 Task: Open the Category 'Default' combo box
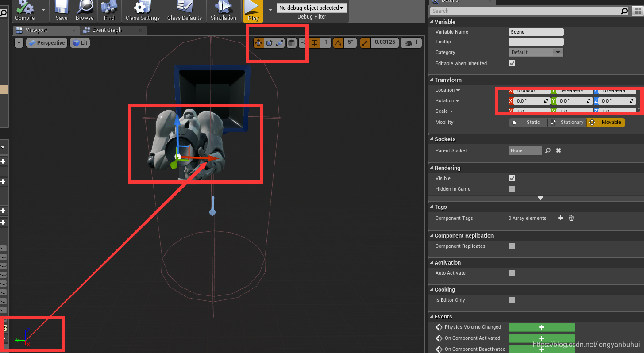coord(536,52)
